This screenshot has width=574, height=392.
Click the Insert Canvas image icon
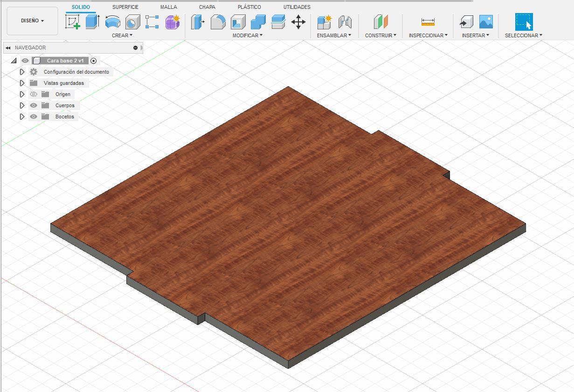coord(486,22)
